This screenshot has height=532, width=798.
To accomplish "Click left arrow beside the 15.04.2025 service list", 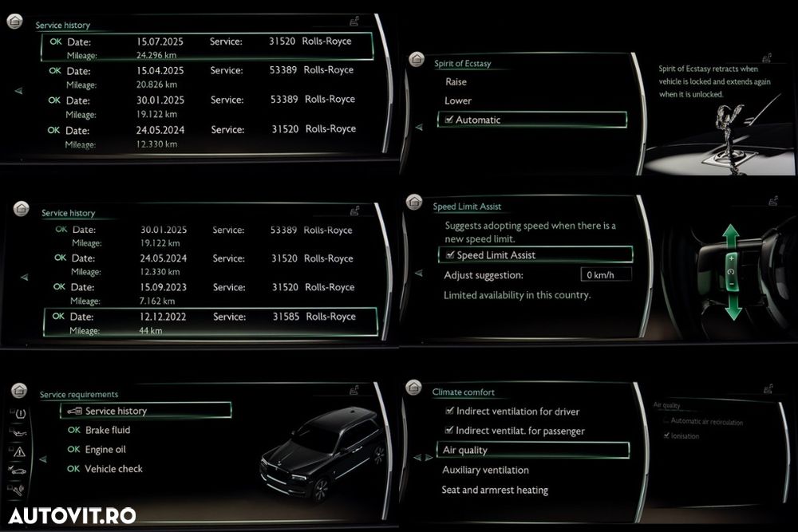I will [x=19, y=91].
